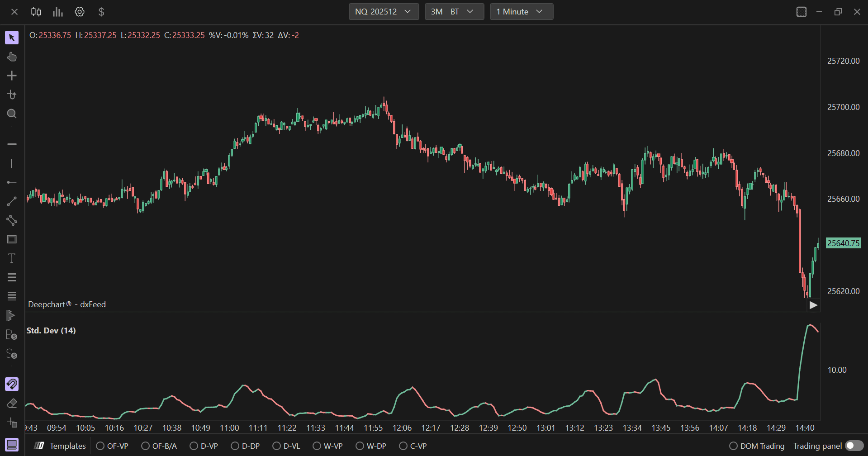Select the volume profile drawing tool
The height and width of the screenshot is (456, 868).
point(11,315)
